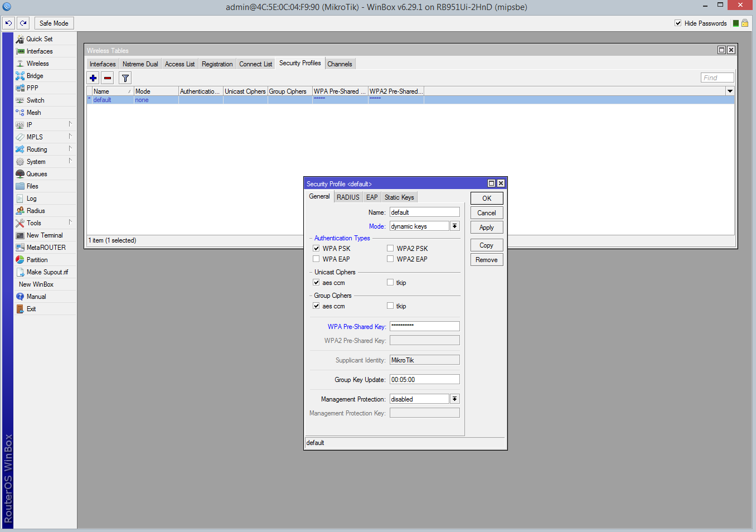Enable the WPA2 EAP checkbox
756x532 pixels.
point(390,259)
